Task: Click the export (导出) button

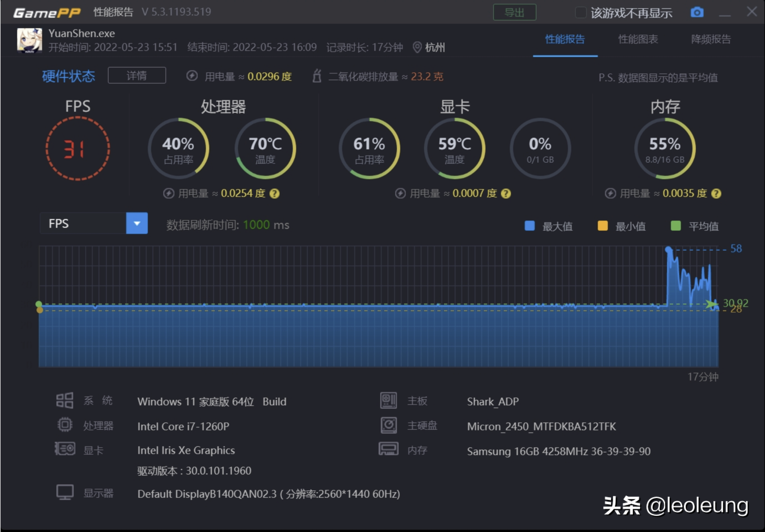Action: coord(514,12)
